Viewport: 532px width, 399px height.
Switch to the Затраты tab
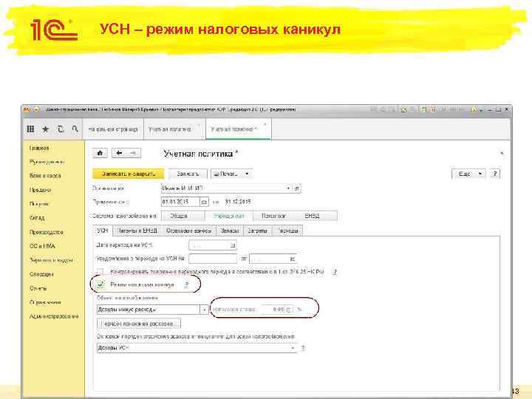click(x=257, y=231)
